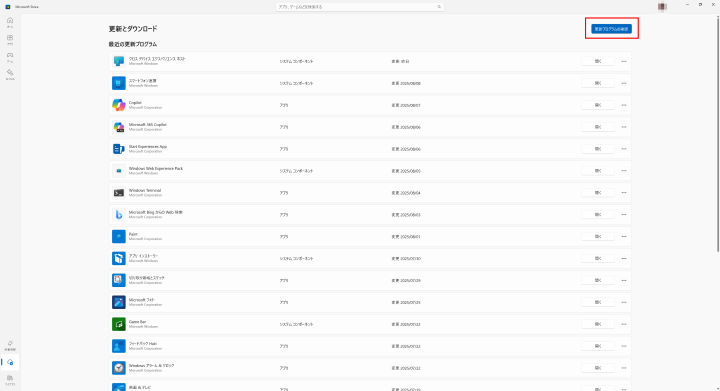Click the Microsoft Bing app icon
720x391 pixels.
[118, 215]
